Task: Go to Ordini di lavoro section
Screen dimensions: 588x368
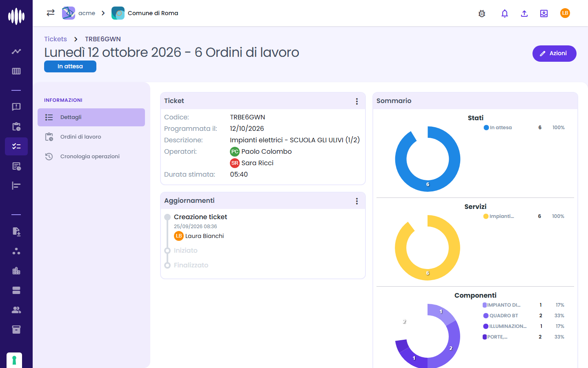Action: [x=91, y=137]
